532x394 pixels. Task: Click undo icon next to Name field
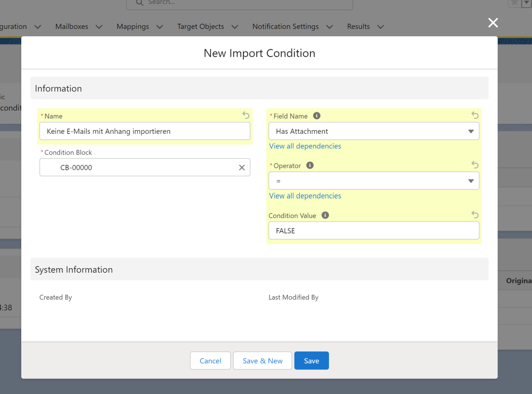click(246, 116)
